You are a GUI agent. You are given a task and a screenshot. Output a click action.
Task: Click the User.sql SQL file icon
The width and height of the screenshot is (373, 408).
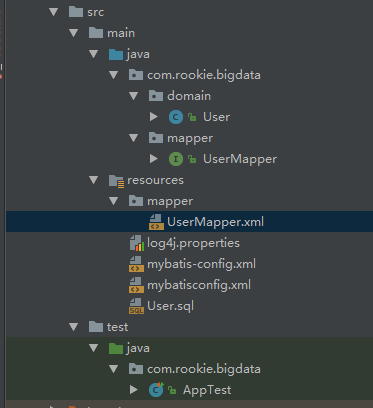pyautogui.click(x=136, y=306)
